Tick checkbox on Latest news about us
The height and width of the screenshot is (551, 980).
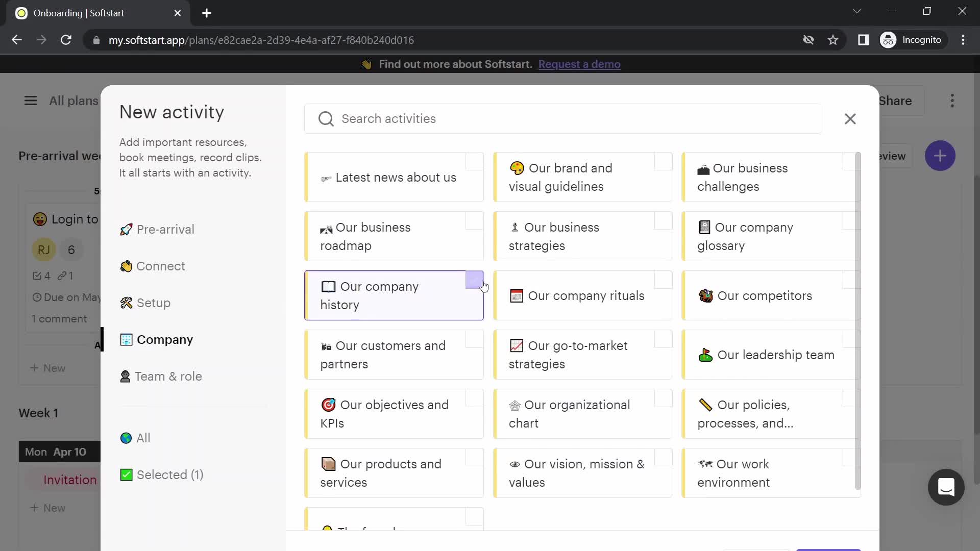[x=474, y=162]
